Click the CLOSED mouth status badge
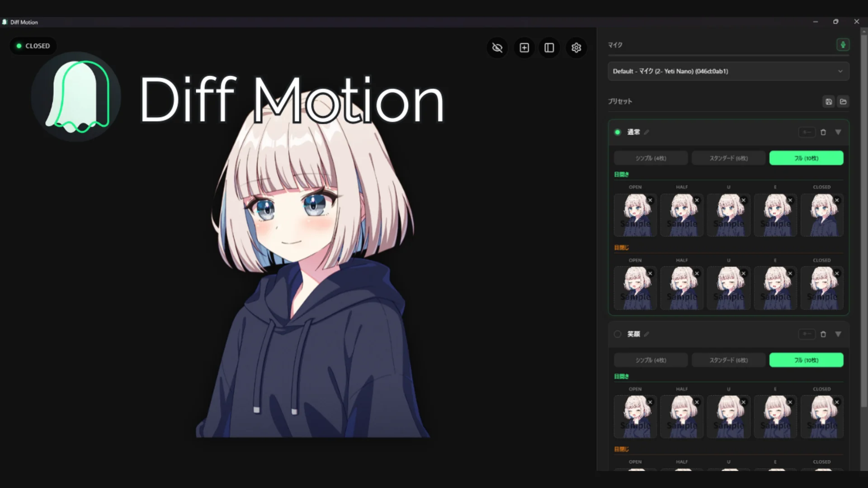Viewport: 868px width, 488px height. tap(33, 46)
